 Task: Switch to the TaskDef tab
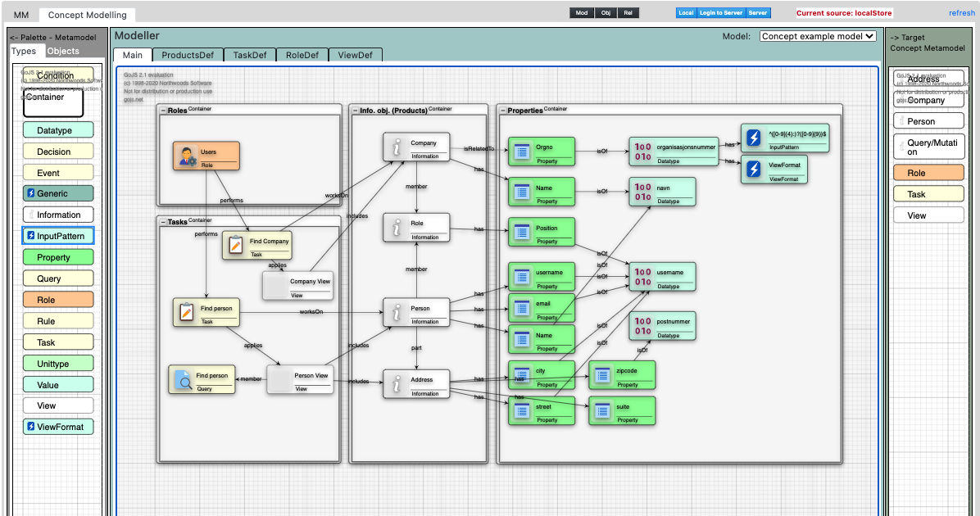pyautogui.click(x=250, y=55)
